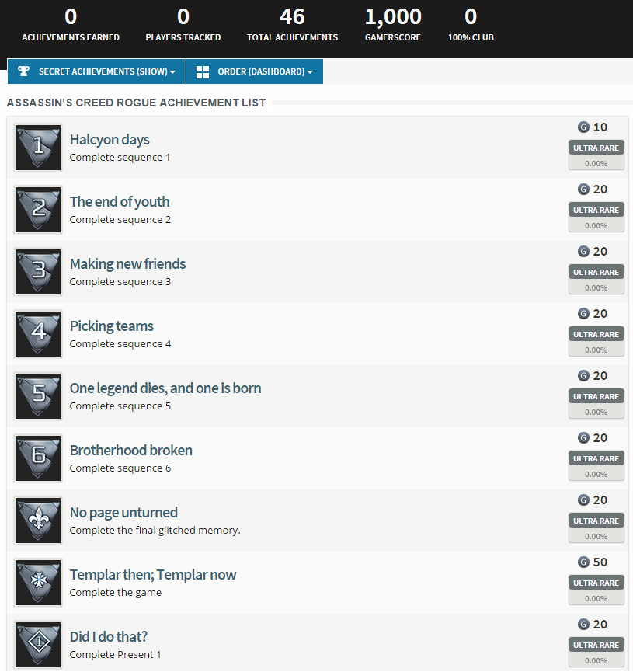The width and height of the screenshot is (633, 672).
Task: Click the 1,000 Gamerscore stat
Action: (393, 24)
